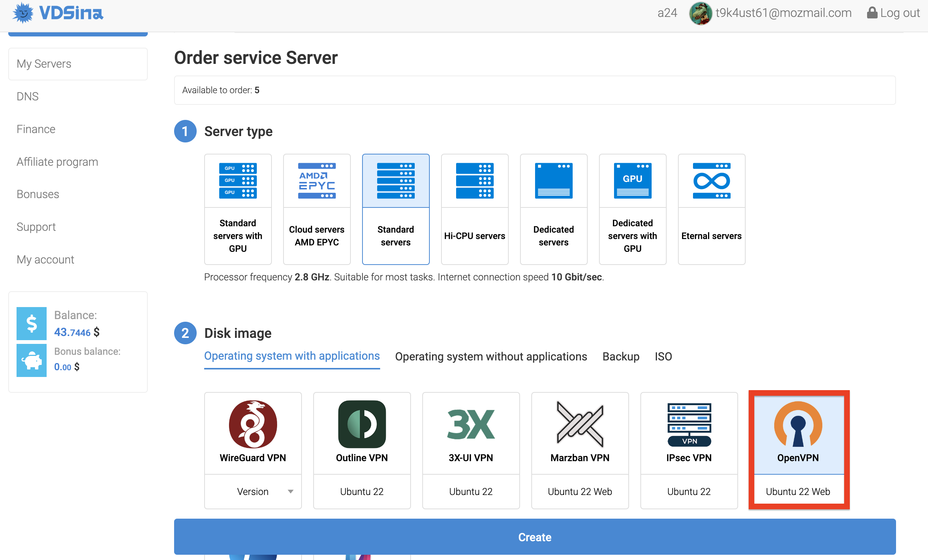
Task: Choose the Marzban VPN barbed wire icon
Action: (580, 424)
